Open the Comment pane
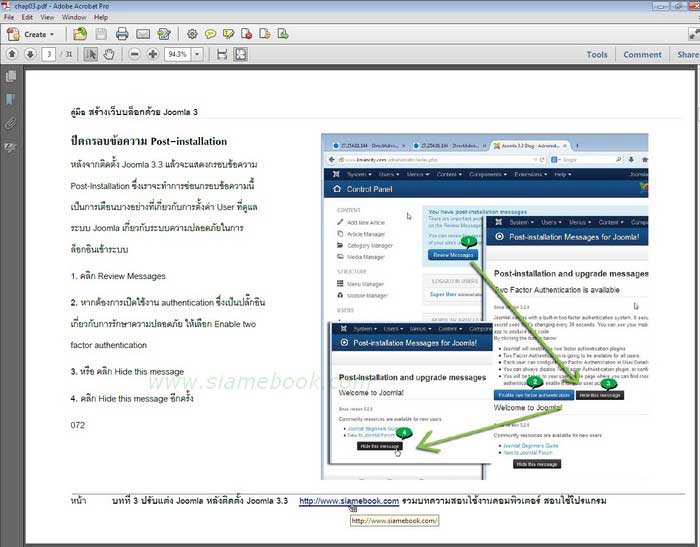The width and height of the screenshot is (700, 547). [642, 54]
